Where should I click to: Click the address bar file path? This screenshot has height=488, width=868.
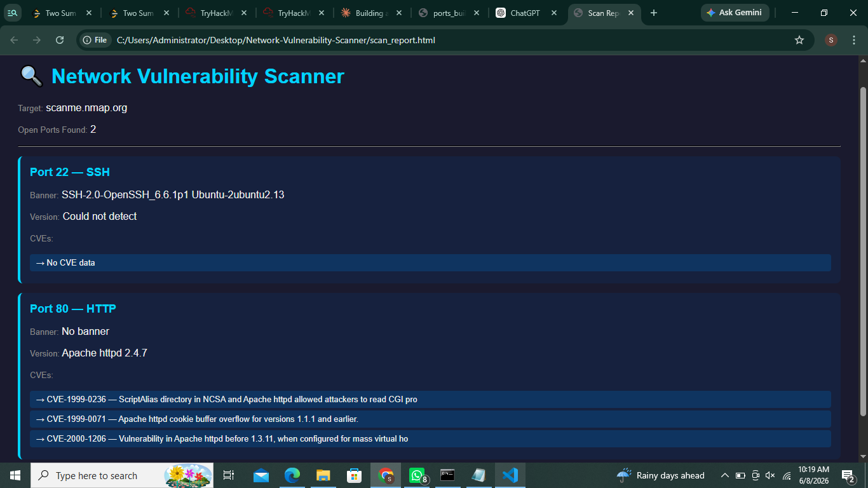pyautogui.click(x=276, y=40)
